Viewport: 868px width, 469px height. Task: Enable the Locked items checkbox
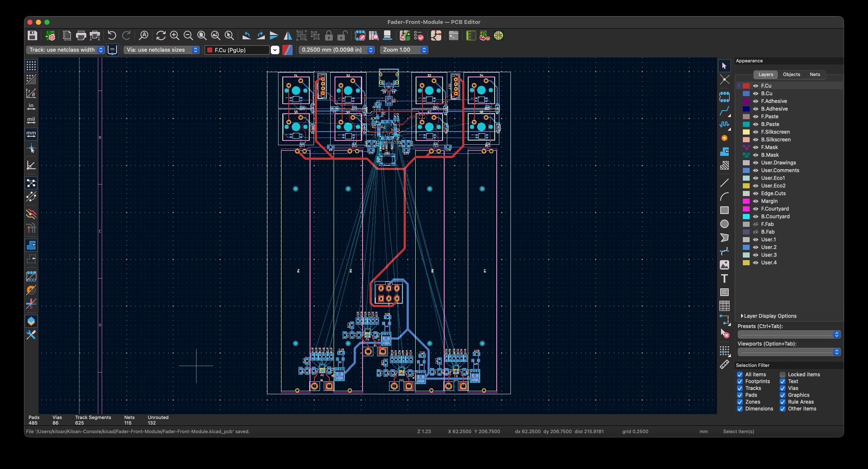point(783,375)
